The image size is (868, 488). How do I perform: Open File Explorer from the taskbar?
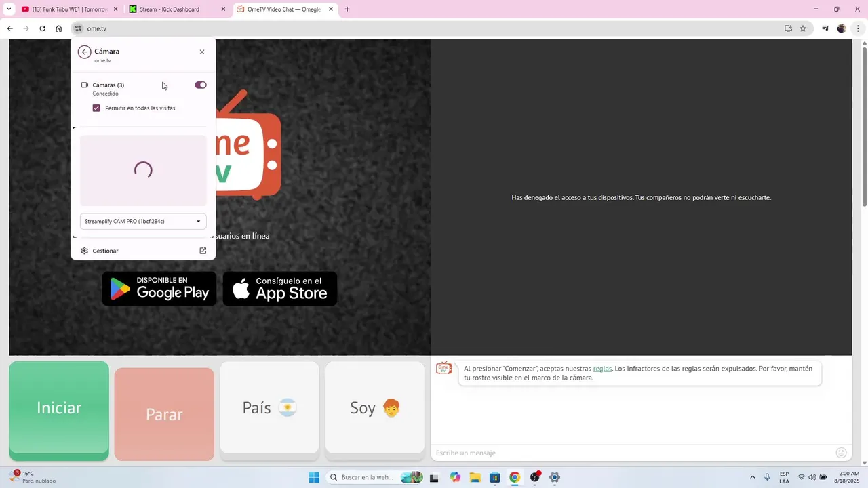click(x=475, y=477)
